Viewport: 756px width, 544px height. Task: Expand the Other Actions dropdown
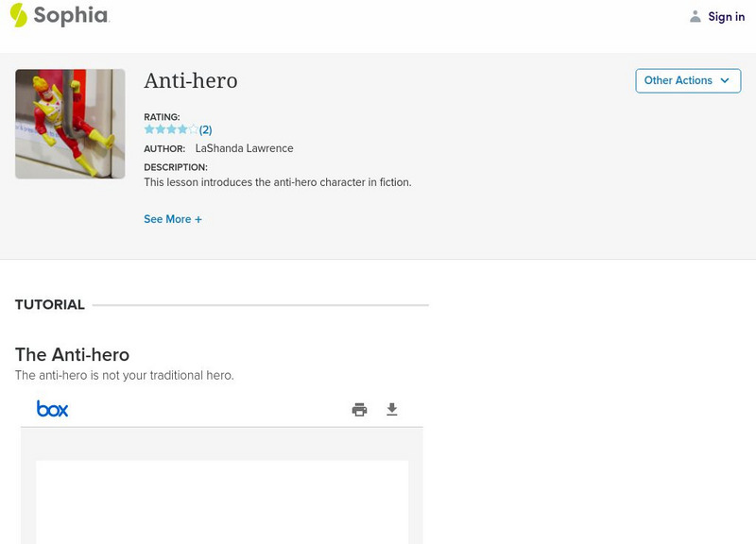coord(687,81)
